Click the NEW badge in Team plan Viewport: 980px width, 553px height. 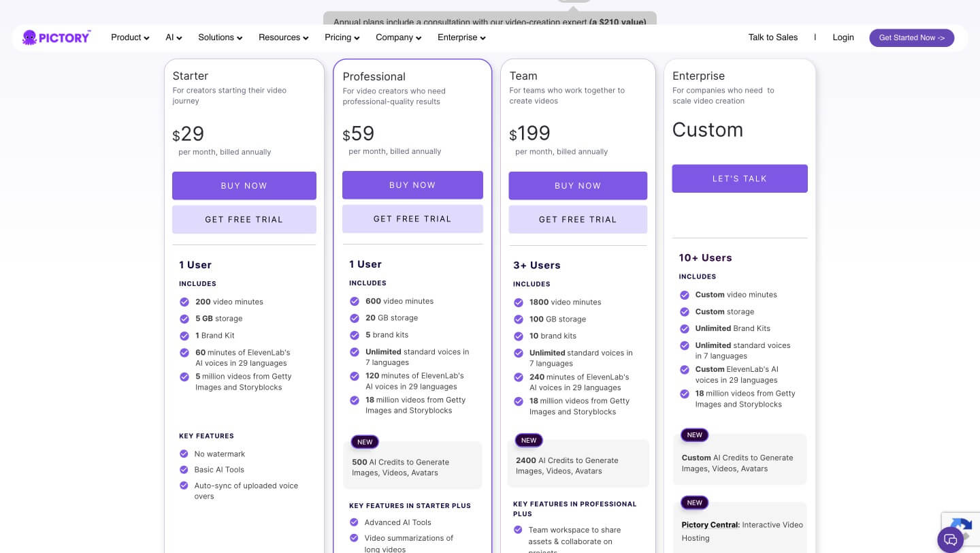pos(529,441)
